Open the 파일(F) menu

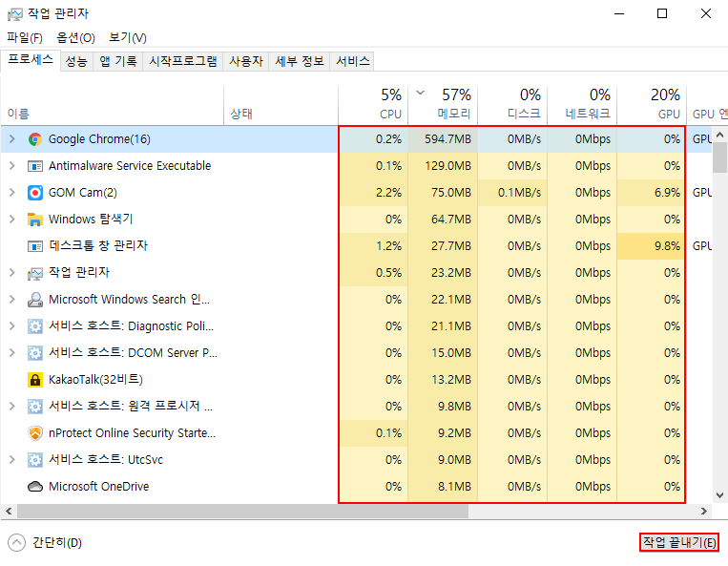point(25,37)
